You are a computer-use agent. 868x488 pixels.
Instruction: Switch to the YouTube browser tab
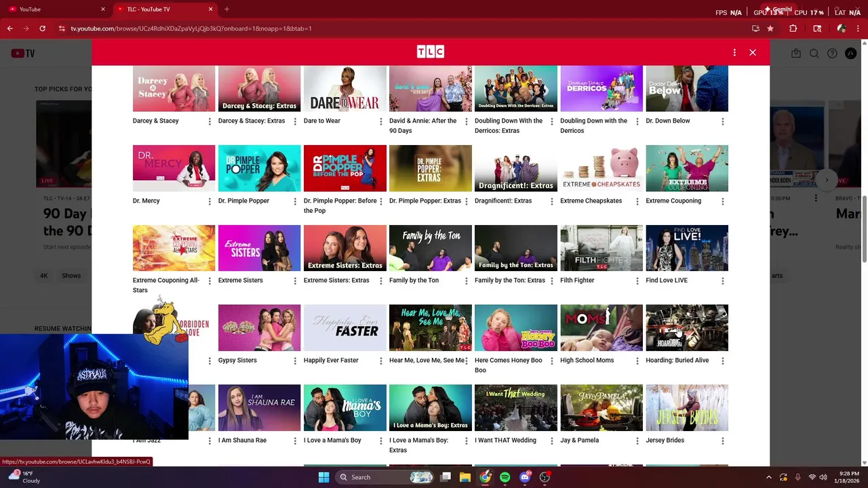coord(57,9)
